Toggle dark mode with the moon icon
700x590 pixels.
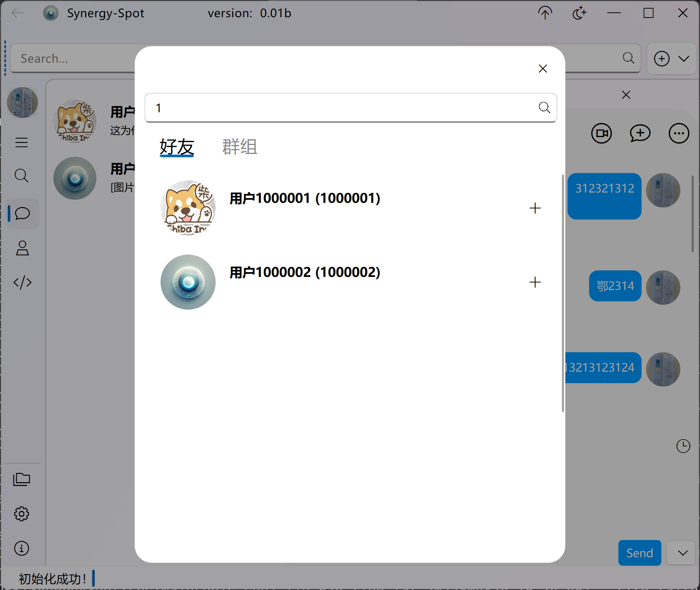(x=579, y=13)
